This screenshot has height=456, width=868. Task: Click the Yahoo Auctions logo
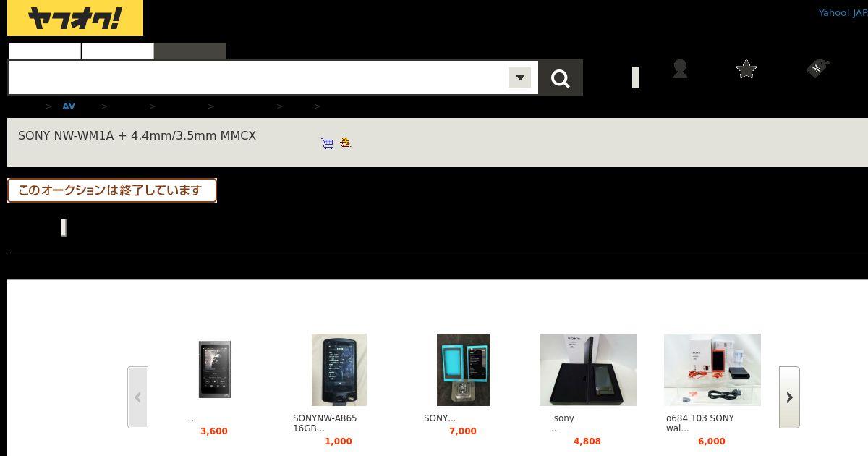75,18
